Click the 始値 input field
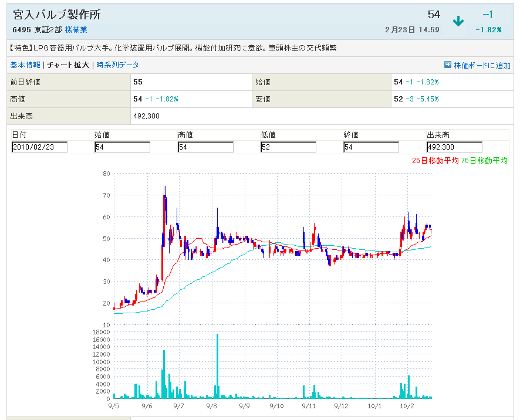Viewport: 520px width, 420px height. [x=123, y=147]
